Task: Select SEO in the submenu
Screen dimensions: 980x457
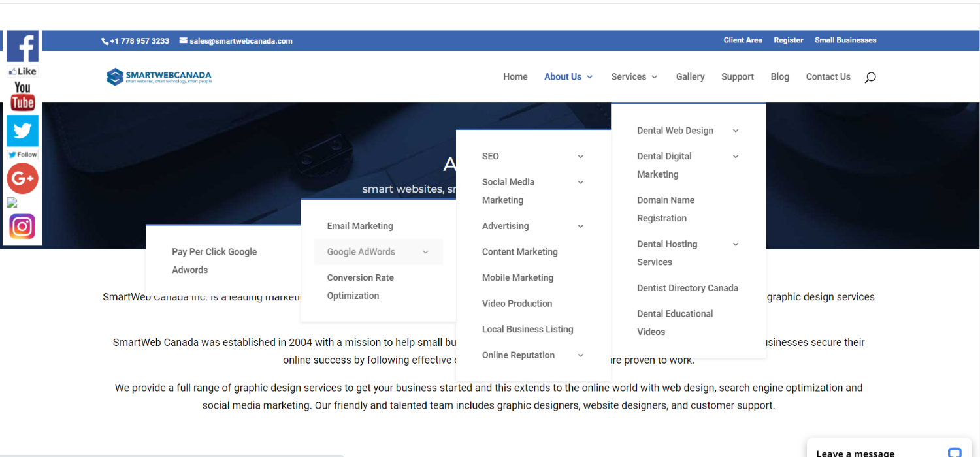Action: (x=490, y=157)
